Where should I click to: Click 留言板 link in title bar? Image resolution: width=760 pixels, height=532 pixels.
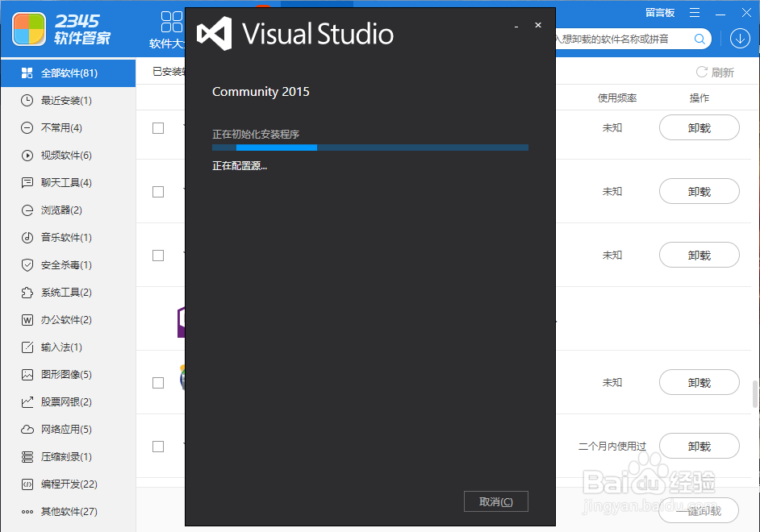pyautogui.click(x=660, y=13)
